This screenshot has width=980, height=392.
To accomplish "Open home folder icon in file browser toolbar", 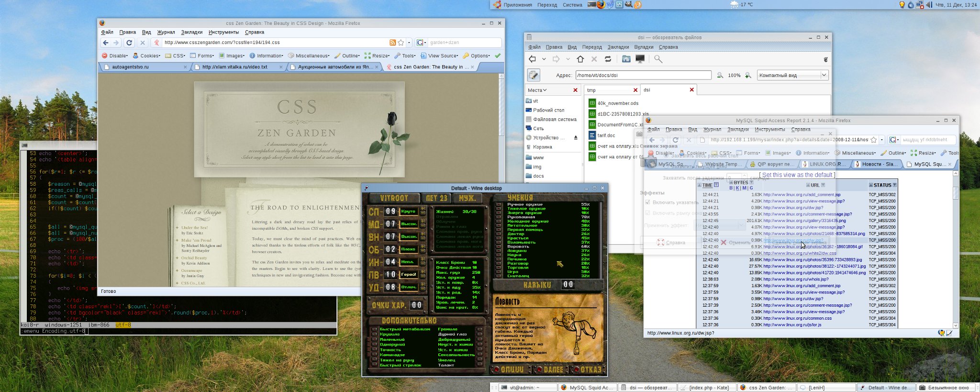I will (x=626, y=59).
